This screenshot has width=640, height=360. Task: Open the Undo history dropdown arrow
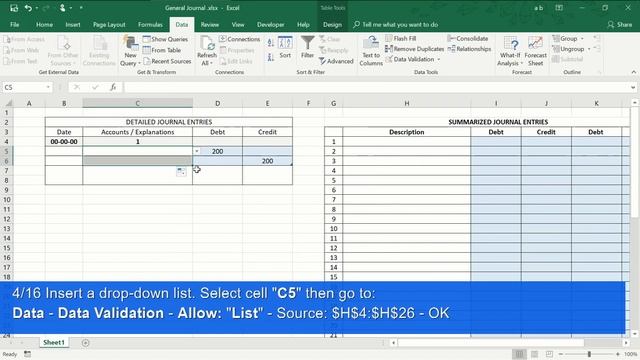(36, 8)
